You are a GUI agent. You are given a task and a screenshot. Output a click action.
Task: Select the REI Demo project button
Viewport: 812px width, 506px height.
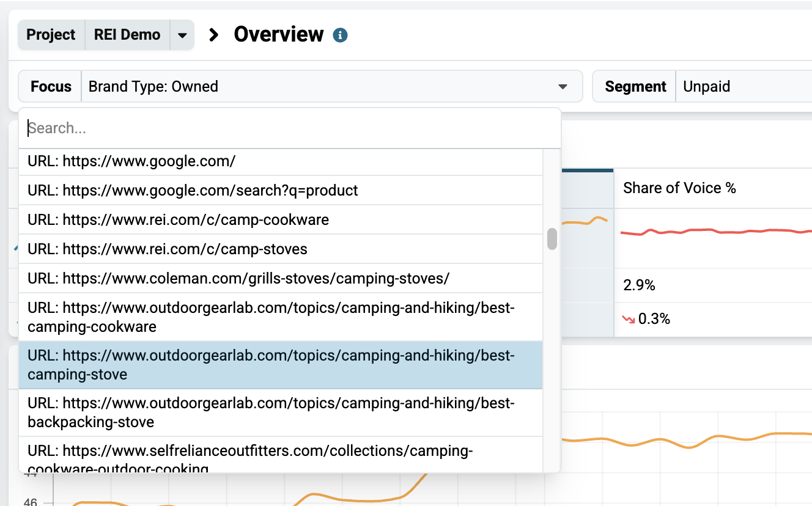pos(127,35)
